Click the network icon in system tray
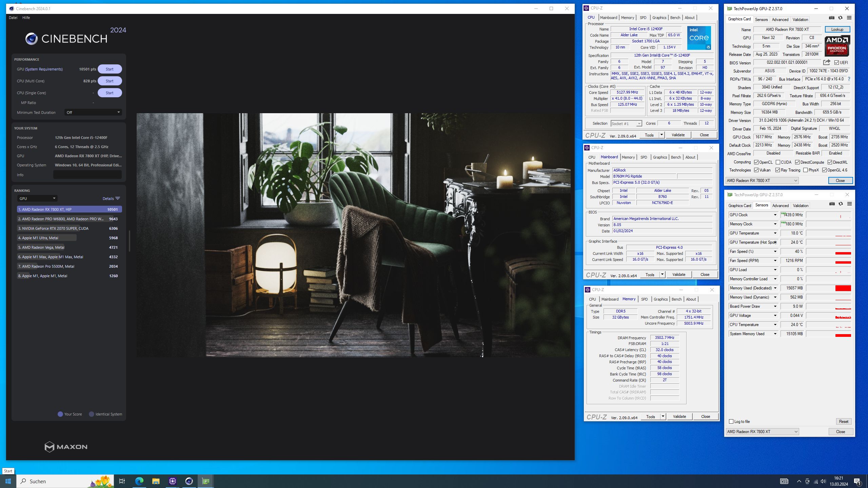 [x=815, y=481]
